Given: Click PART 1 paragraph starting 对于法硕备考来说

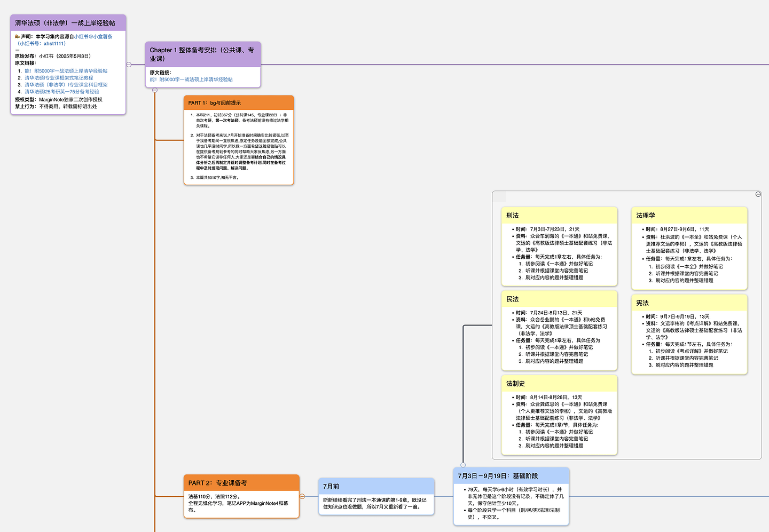Looking at the screenshot, I should coord(242,152).
